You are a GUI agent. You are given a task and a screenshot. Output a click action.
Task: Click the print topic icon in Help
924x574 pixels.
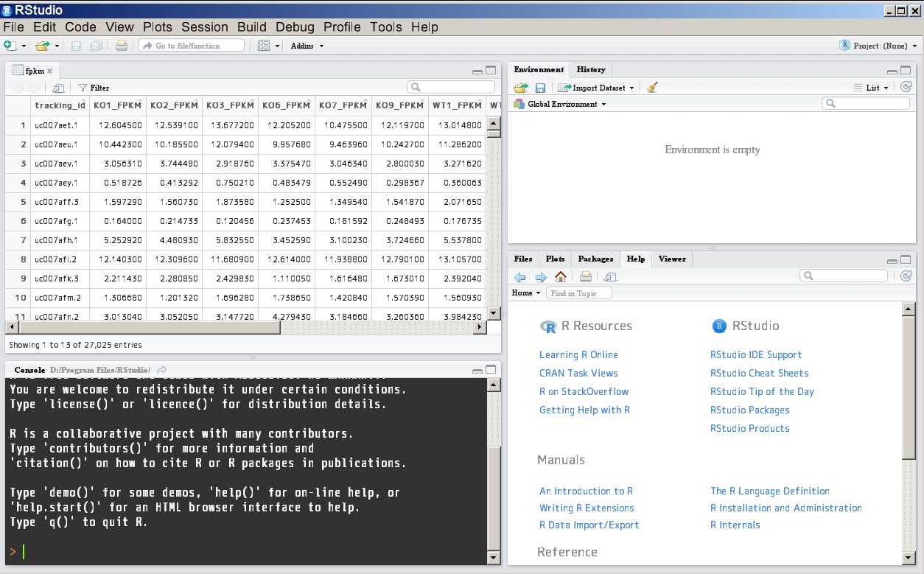click(x=586, y=277)
